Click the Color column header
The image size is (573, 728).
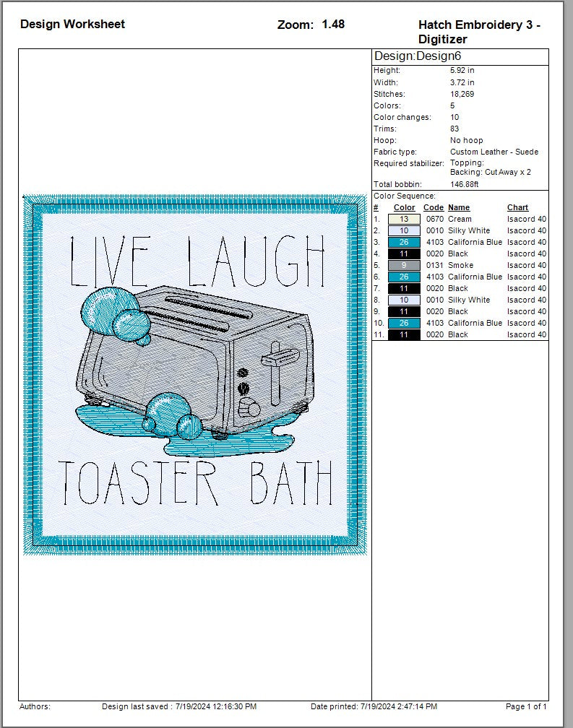point(404,207)
